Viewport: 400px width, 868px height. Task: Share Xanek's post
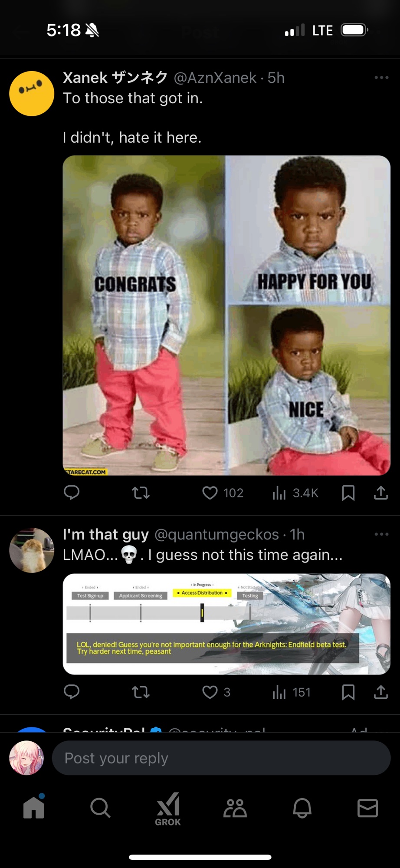(380, 493)
